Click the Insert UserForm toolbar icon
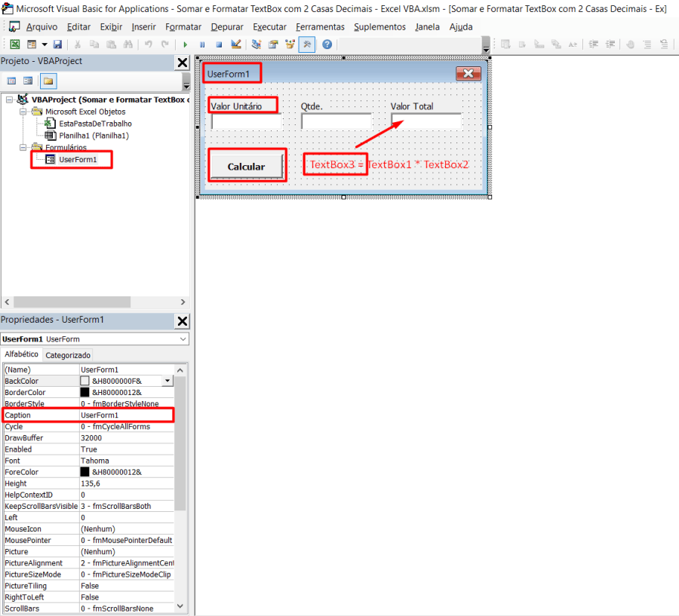This screenshot has height=616, width=679. point(32,44)
